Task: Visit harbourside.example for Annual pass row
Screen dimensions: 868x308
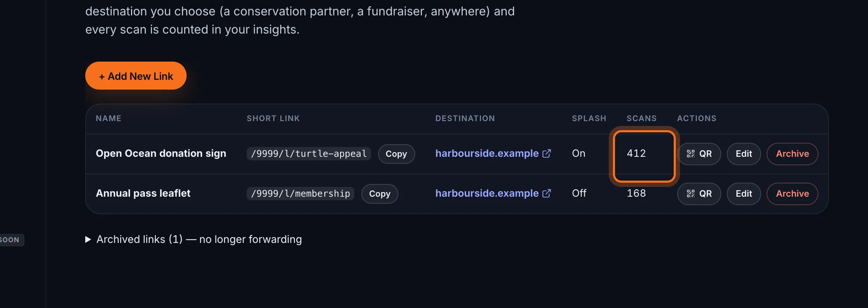Action: (487, 193)
